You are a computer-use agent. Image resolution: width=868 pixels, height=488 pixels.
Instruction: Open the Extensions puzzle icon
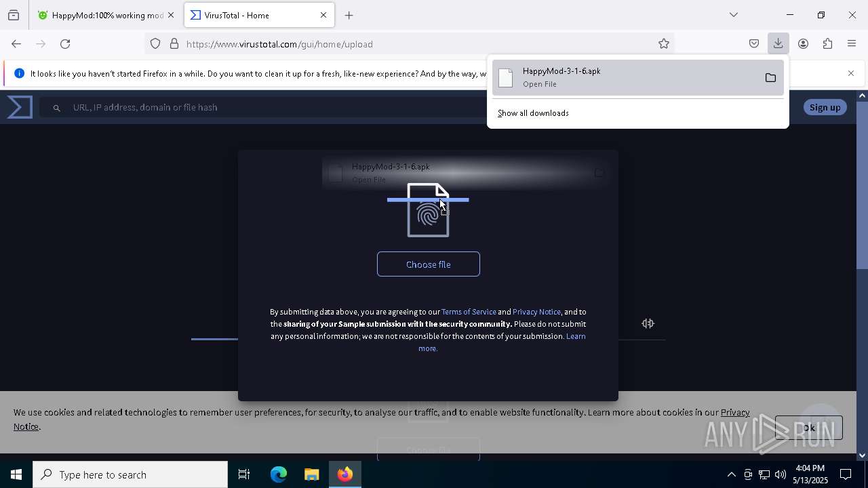point(827,44)
